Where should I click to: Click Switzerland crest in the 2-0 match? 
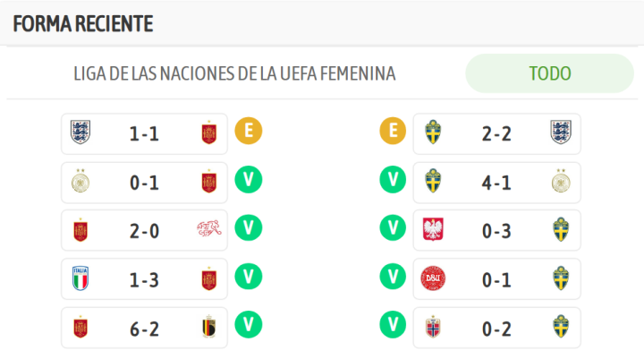click(208, 230)
